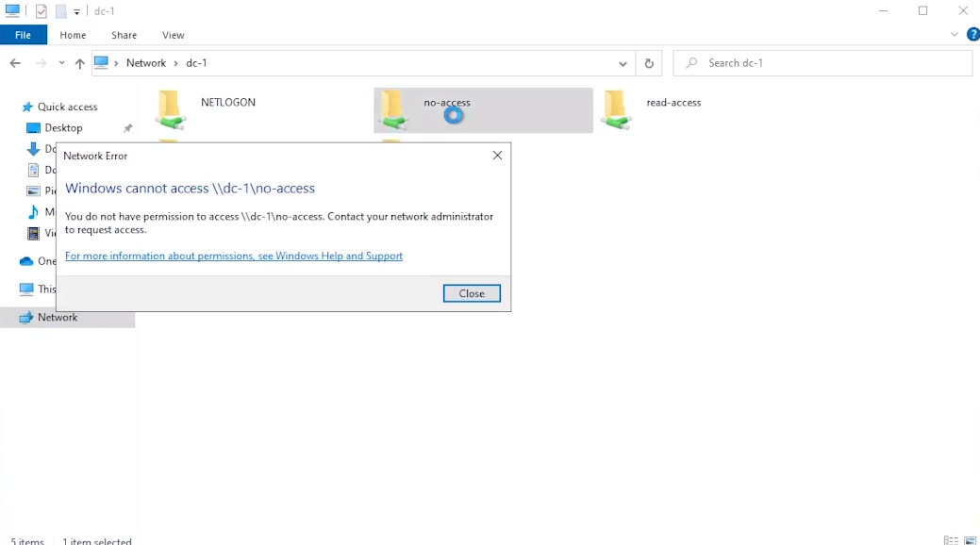The image size is (980, 545).
Task: Select the no-access shared folder icon
Action: 393,110
